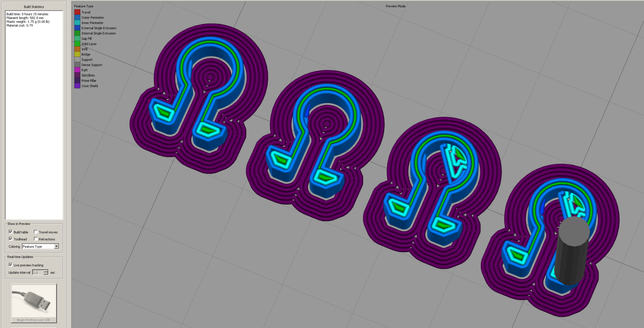Click the red Travel legend swatch
644x328 pixels.
click(x=77, y=12)
